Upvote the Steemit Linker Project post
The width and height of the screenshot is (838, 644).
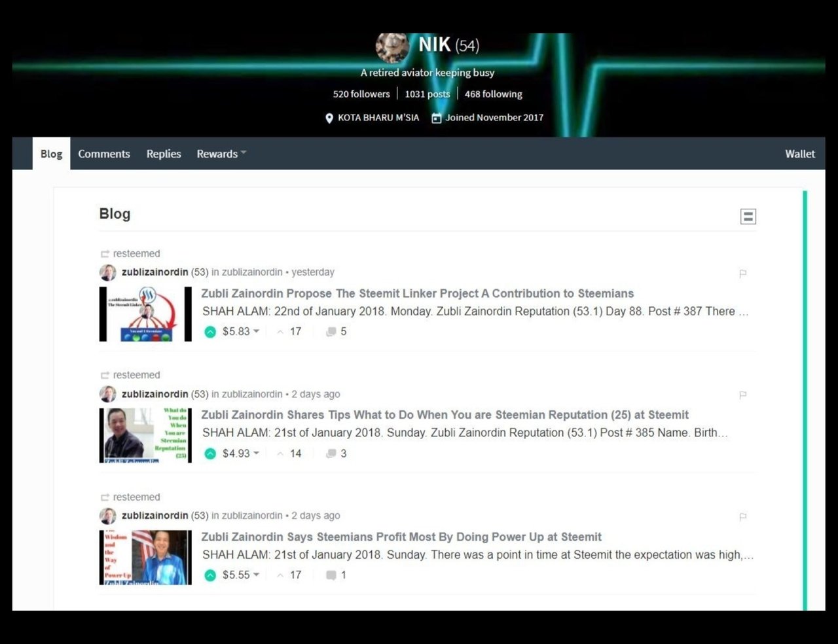tap(210, 332)
